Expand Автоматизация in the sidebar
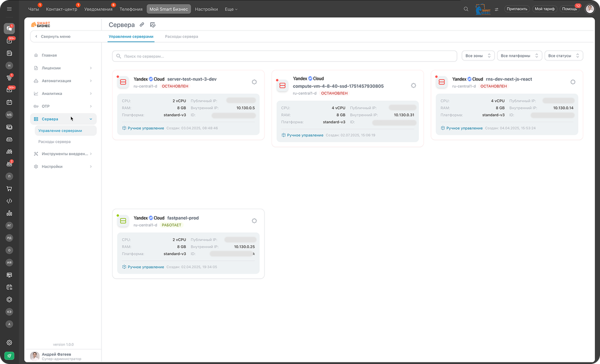Viewport: 600px width, 364px height. tap(63, 81)
